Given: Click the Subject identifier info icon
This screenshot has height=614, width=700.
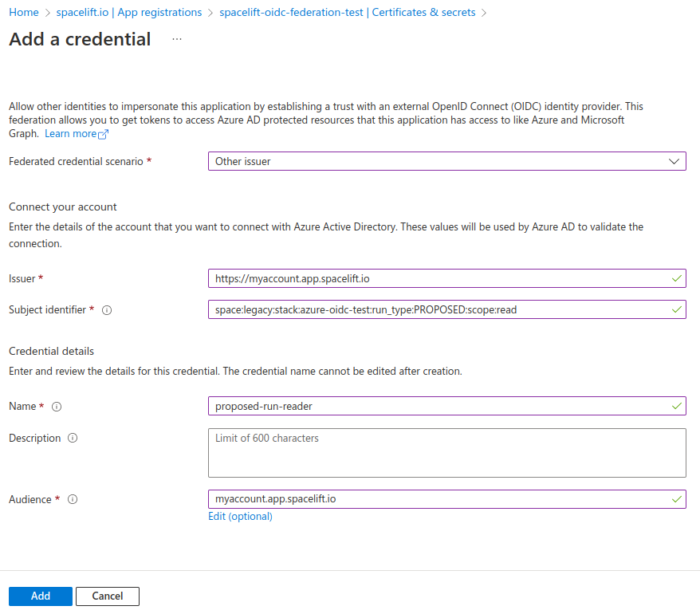Looking at the screenshot, I should [x=107, y=310].
